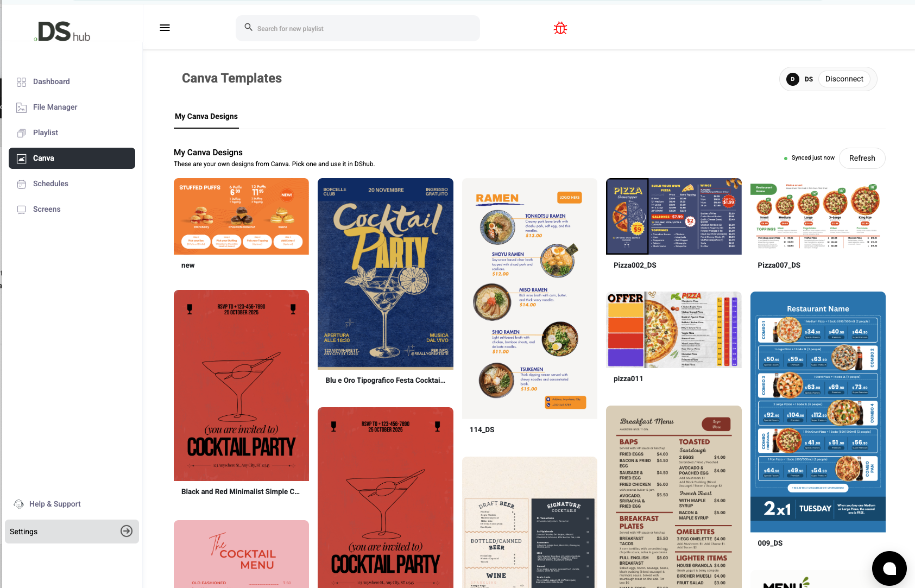Click the red bug report icon
This screenshot has width=915, height=588.
point(560,28)
